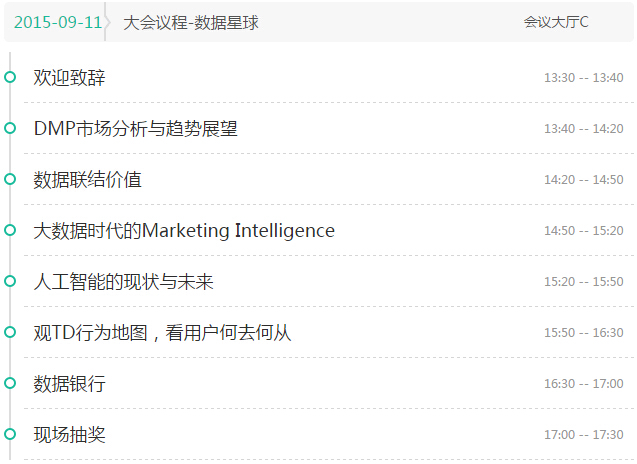Click the 13:30 -- 13:40 time slot
Viewport: 637px width, 464px height.
(583, 78)
